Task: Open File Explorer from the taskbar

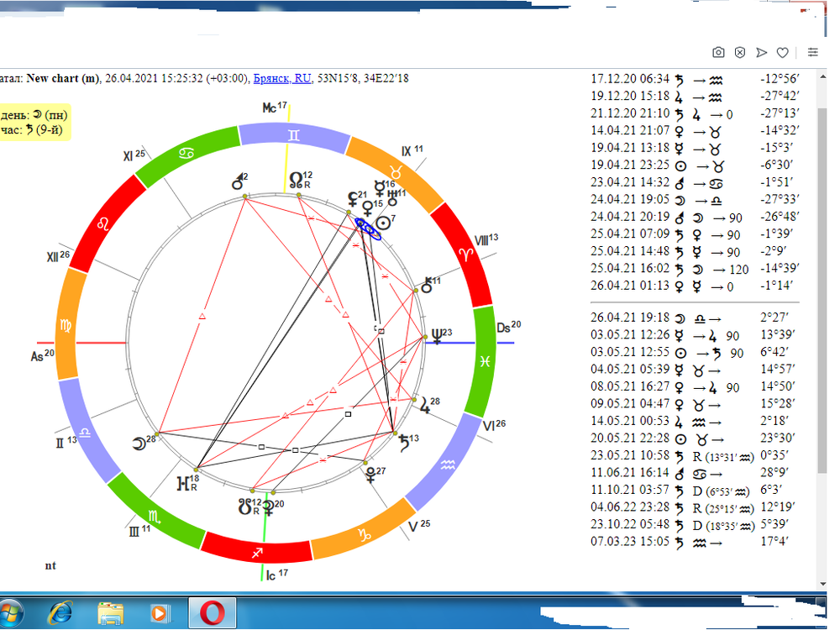Action: point(110,613)
